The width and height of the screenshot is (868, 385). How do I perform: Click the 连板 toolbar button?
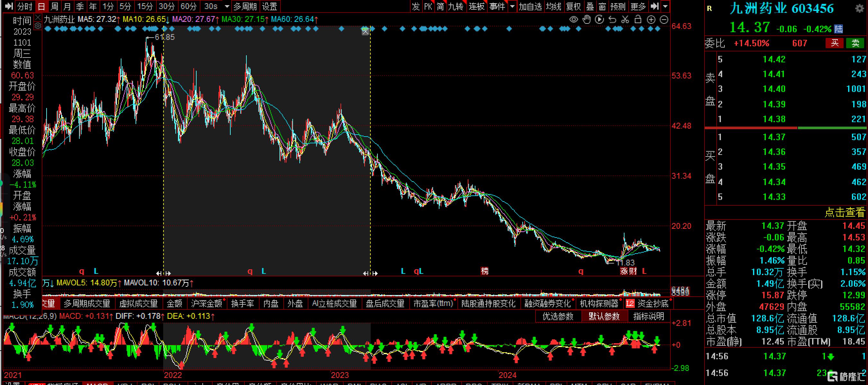(x=476, y=6)
